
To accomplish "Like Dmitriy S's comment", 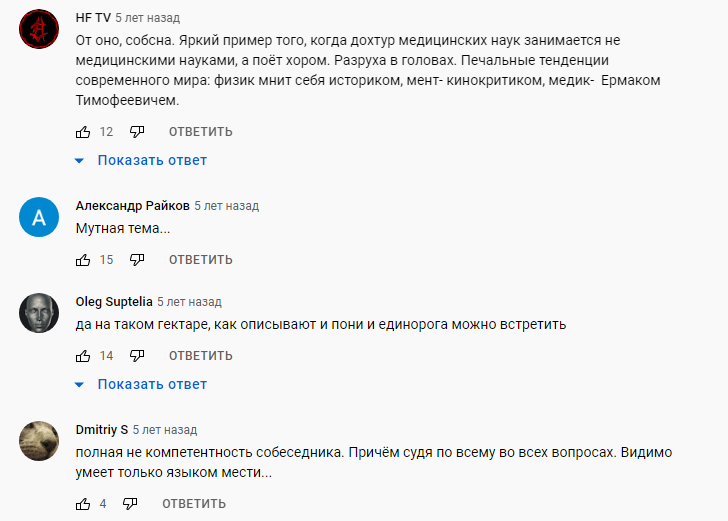I will point(83,504).
